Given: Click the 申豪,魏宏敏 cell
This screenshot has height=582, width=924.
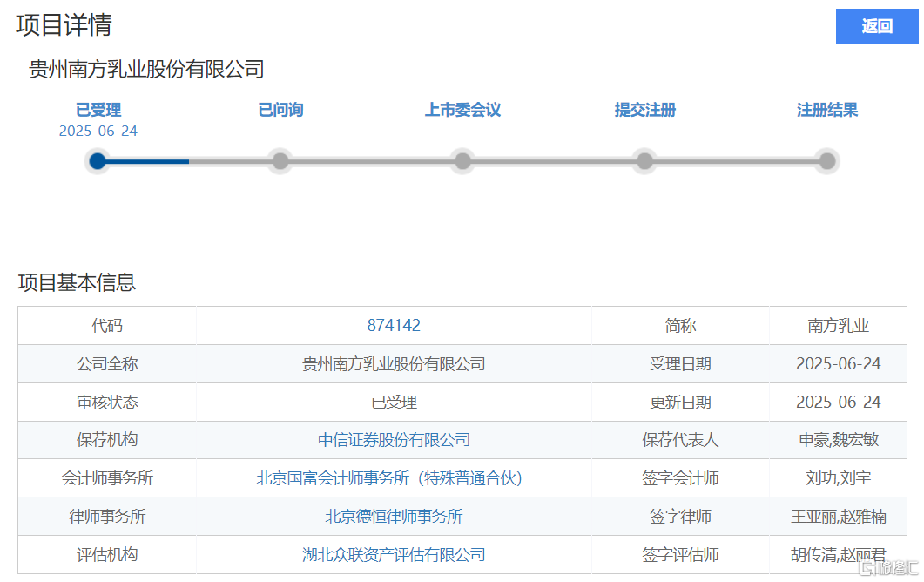Looking at the screenshot, I should pos(838,440).
